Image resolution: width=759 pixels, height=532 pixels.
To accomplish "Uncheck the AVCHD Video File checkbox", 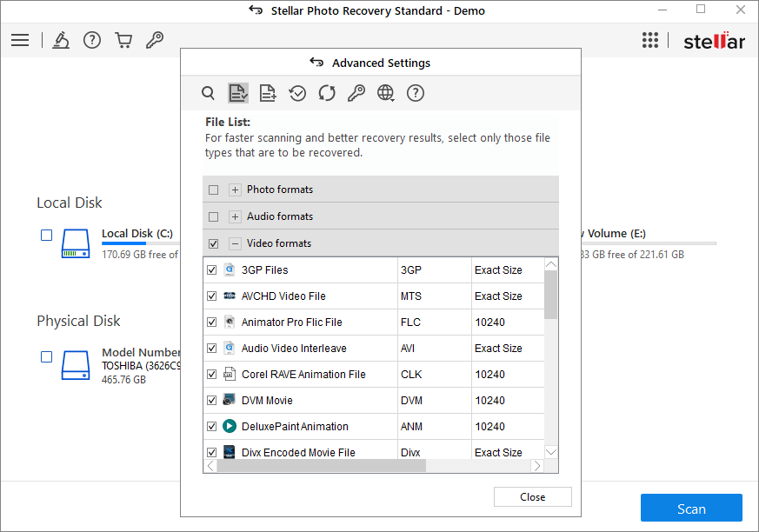I will tap(211, 296).
